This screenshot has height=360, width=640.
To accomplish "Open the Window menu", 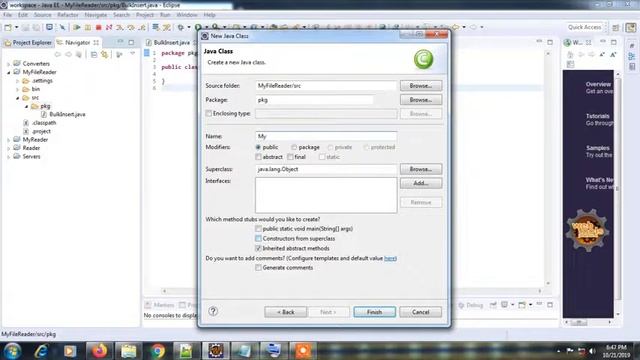I will [x=187, y=15].
